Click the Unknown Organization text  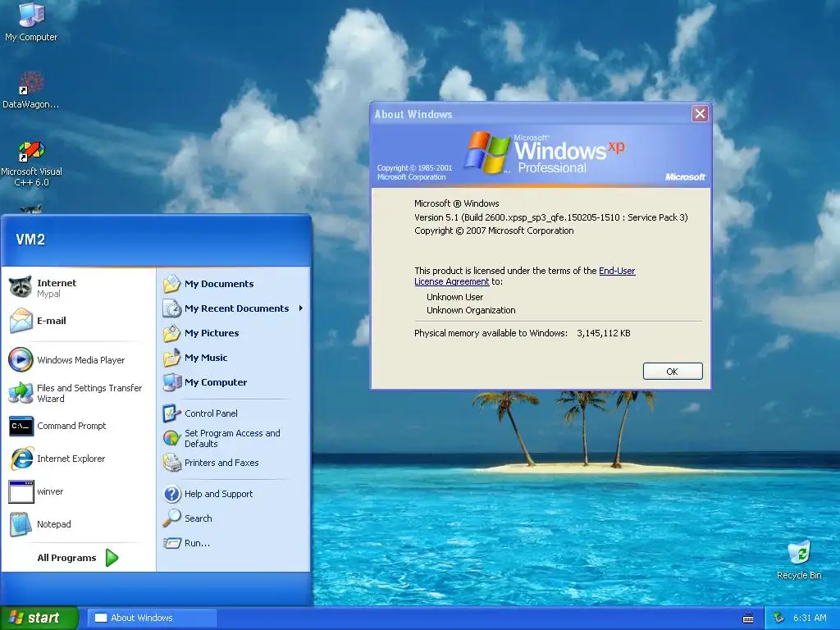pos(471,310)
